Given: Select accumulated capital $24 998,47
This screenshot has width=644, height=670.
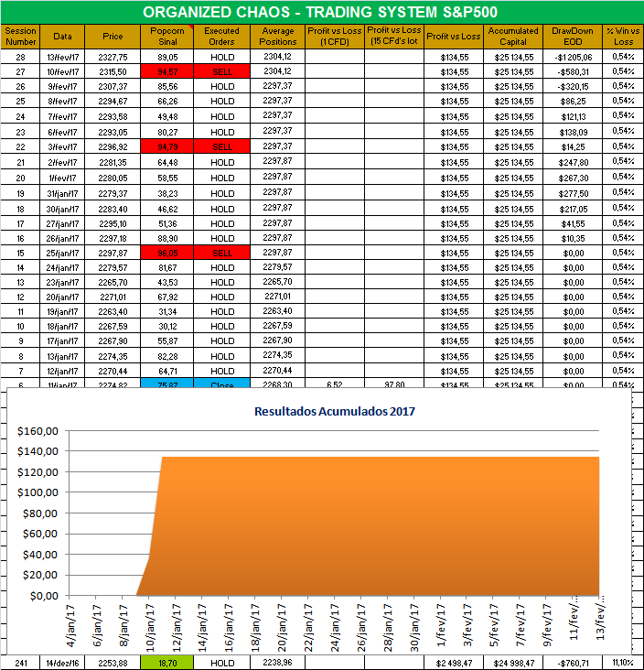Looking at the screenshot, I should click(x=513, y=663).
